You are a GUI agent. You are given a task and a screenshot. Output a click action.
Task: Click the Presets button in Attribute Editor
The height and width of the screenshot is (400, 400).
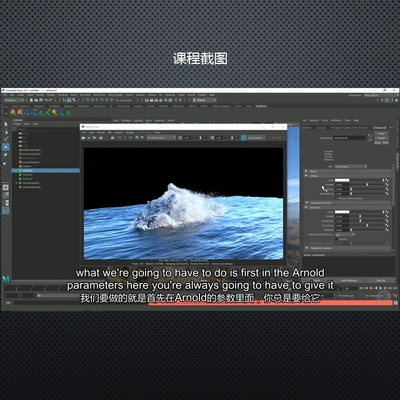[381, 138]
